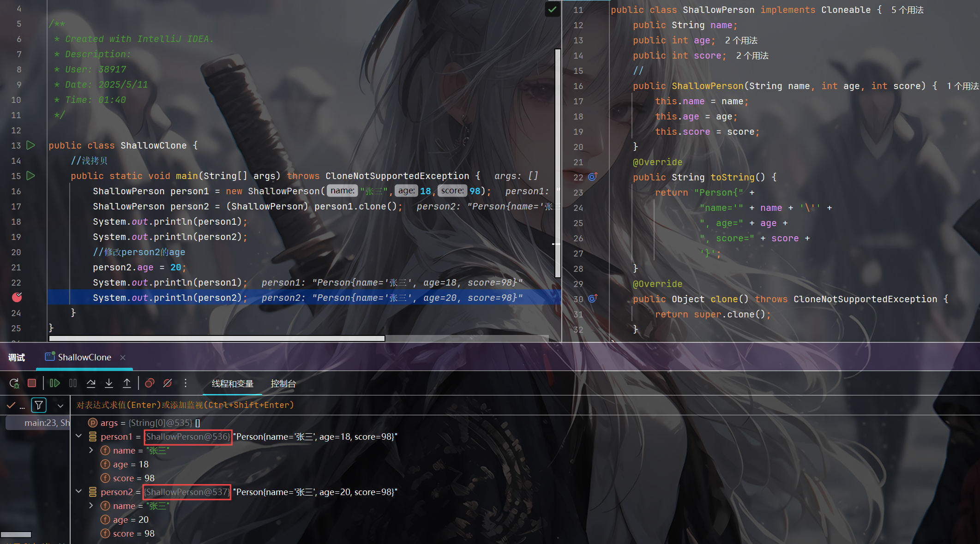This screenshot has height=544, width=980.
Task: Open more debugger options menu
Action: click(x=186, y=383)
